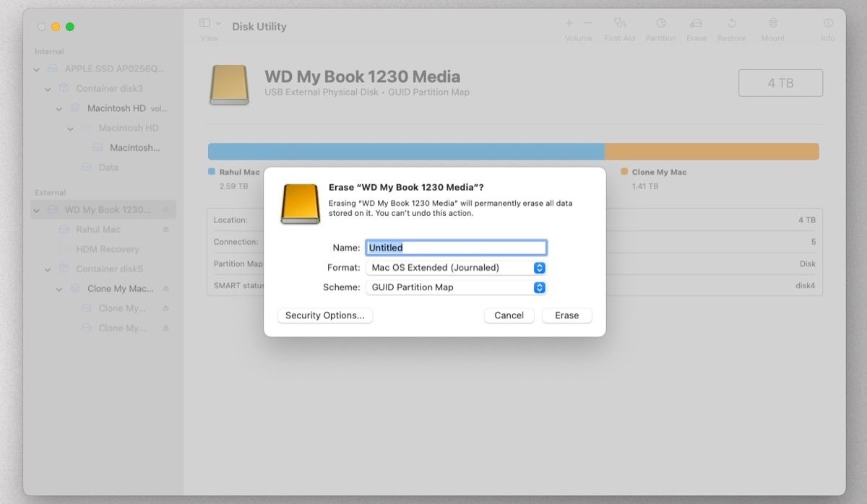Screen dimensions: 867x504
Task: Click the remove Volume minus icon
Action: pos(587,23)
